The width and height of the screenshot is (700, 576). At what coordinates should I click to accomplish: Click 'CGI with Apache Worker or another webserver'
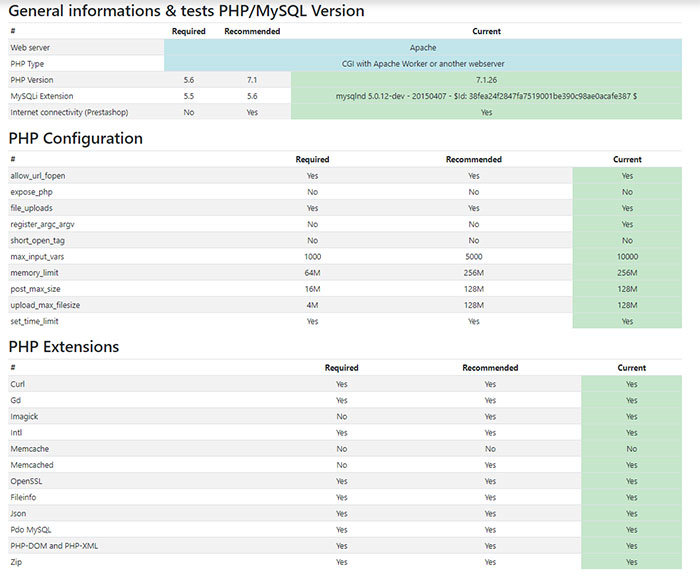coord(423,64)
